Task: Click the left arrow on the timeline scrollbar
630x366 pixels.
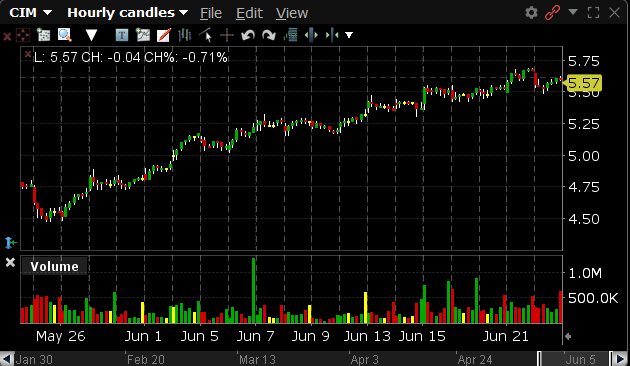Action: coord(7,359)
